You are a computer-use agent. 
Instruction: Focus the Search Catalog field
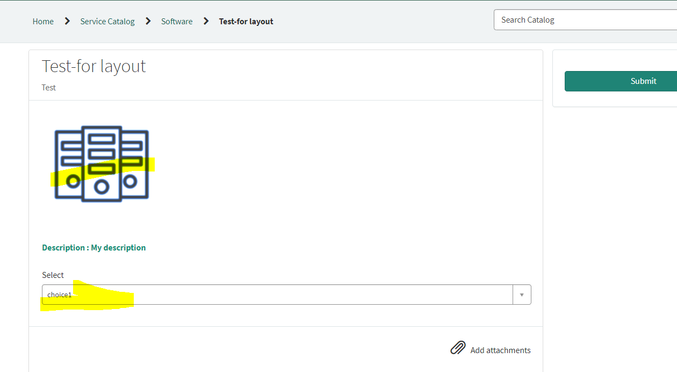pyautogui.click(x=585, y=20)
